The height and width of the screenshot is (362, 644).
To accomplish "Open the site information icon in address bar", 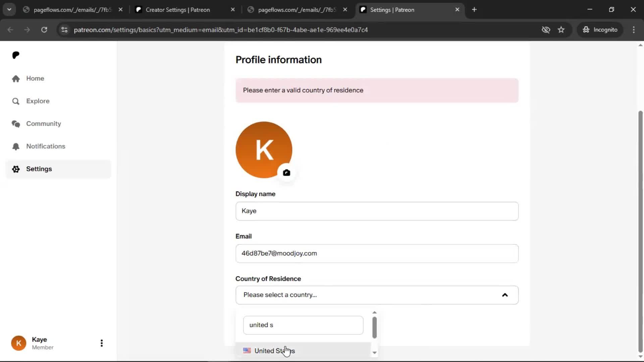I will tap(64, 30).
